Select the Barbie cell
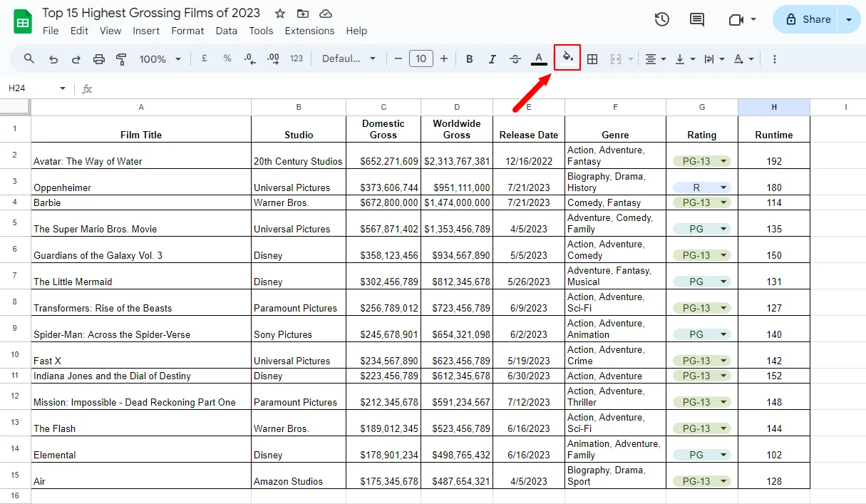Viewport: 866px width, 504px height. click(x=141, y=202)
